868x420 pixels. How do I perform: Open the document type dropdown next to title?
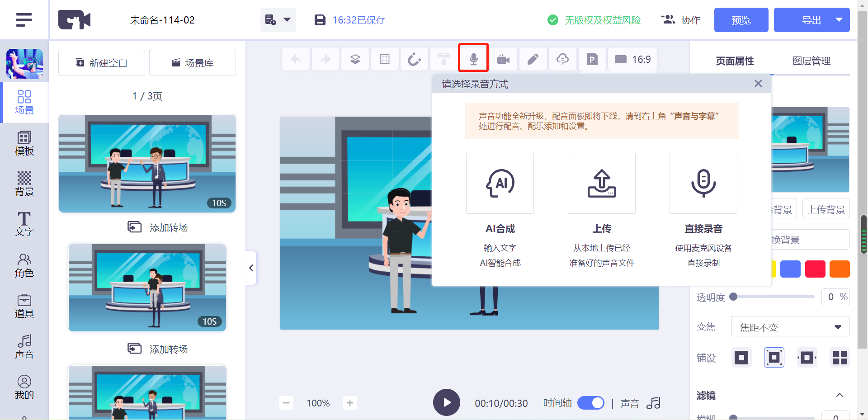[278, 20]
